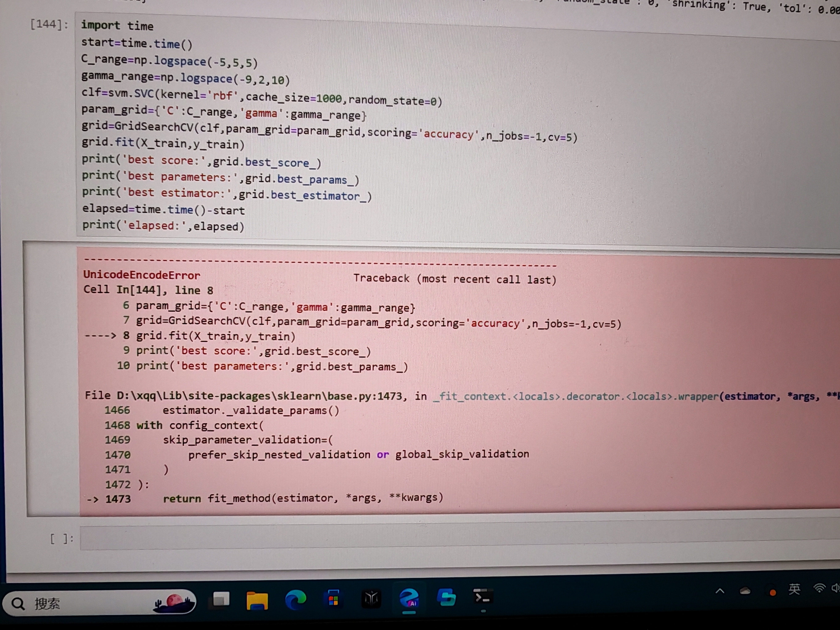Select cell 144 by its prompt label
Viewport: 840px width, 630px height.
point(49,25)
